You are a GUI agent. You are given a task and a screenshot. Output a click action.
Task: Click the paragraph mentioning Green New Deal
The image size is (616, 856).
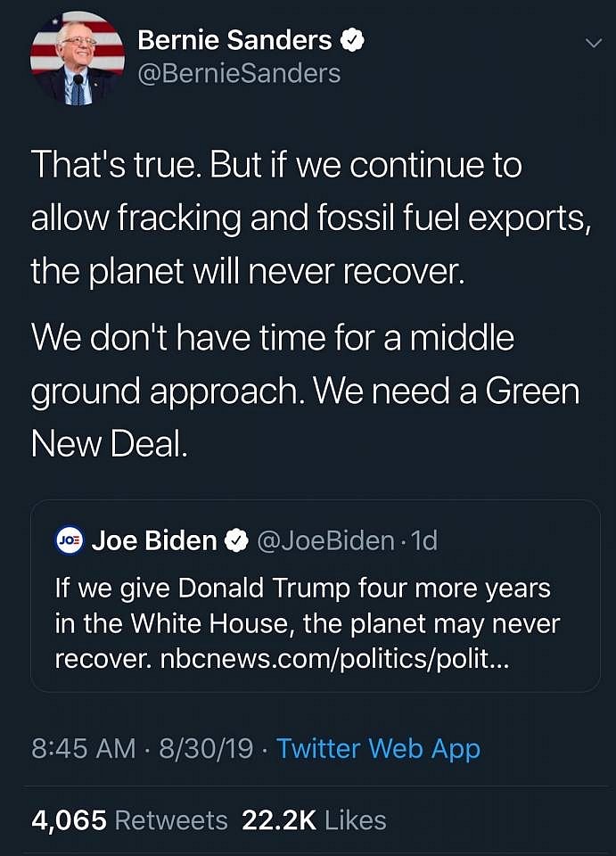point(303,391)
